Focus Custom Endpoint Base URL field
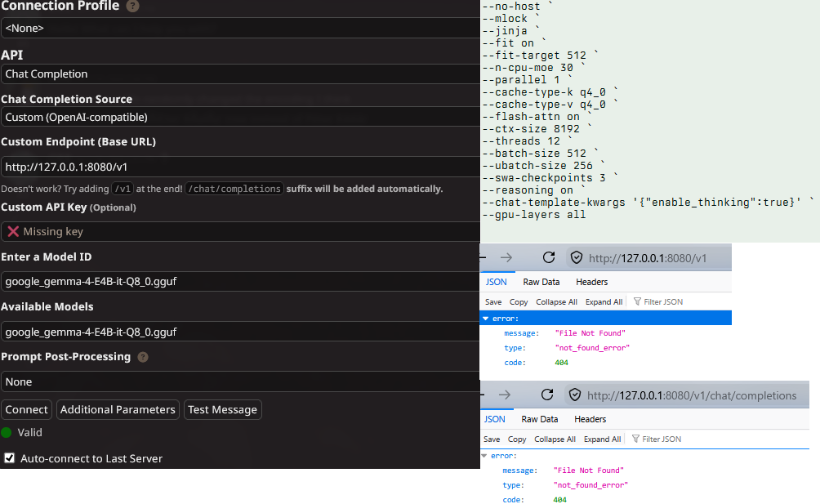The width and height of the screenshot is (820, 504). [241, 167]
